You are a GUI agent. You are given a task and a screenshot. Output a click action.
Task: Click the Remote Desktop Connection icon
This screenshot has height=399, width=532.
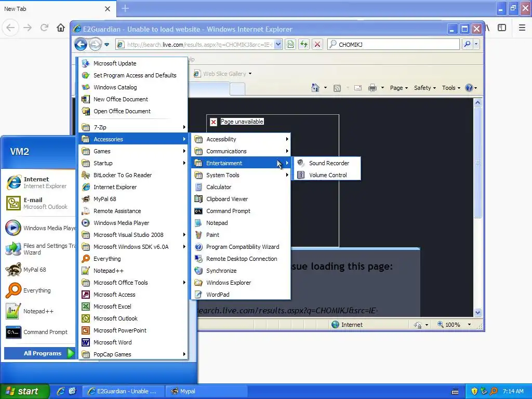(198, 259)
